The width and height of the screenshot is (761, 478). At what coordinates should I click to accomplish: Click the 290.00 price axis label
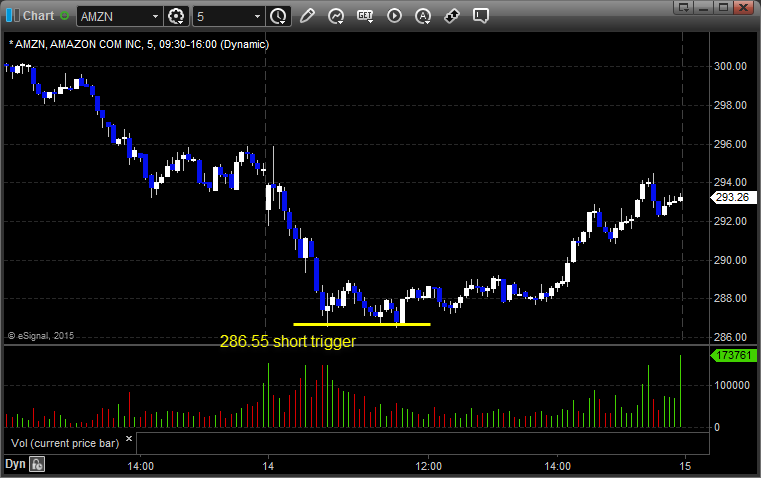(730, 261)
